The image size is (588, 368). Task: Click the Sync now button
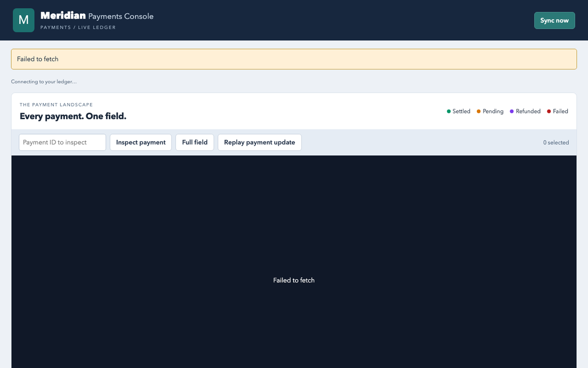(554, 20)
